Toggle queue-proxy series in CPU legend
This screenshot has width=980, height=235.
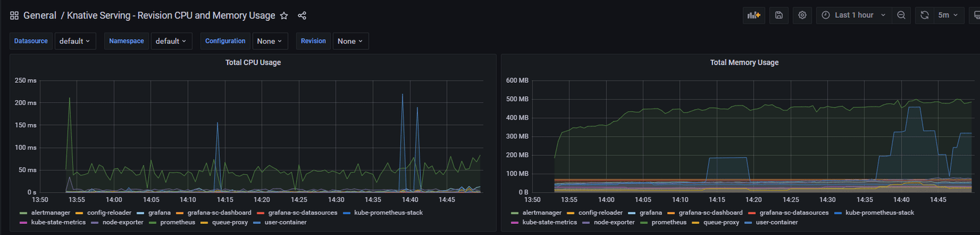coord(230,223)
